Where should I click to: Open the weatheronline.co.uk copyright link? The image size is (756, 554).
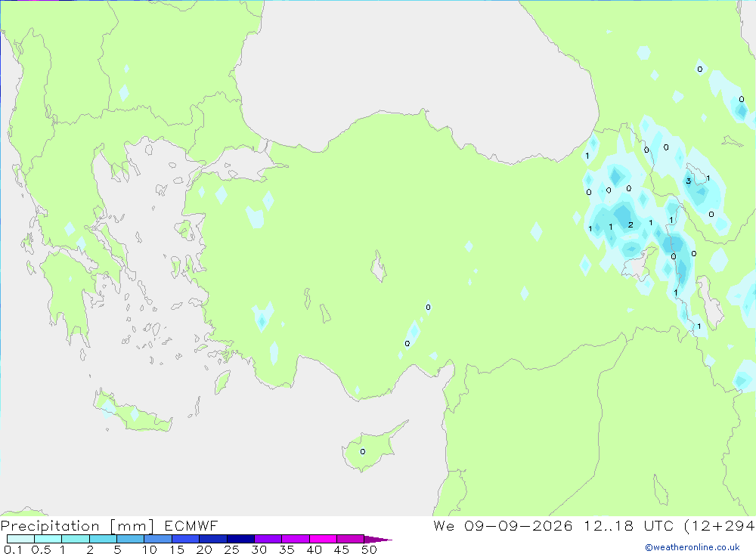click(692, 547)
